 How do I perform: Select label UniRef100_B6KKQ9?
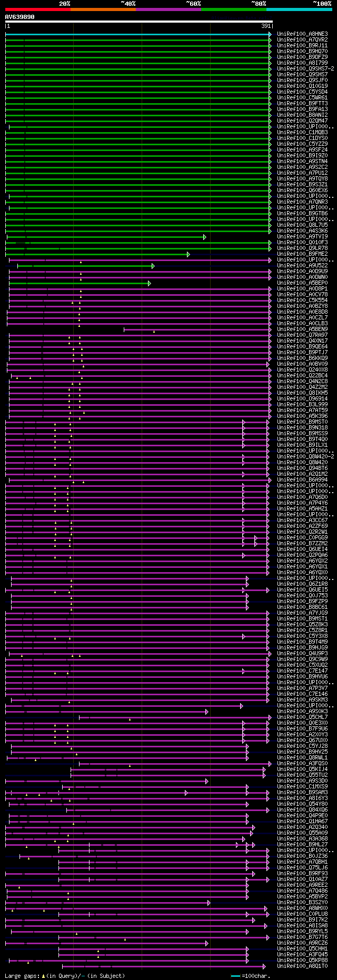coord(302,358)
